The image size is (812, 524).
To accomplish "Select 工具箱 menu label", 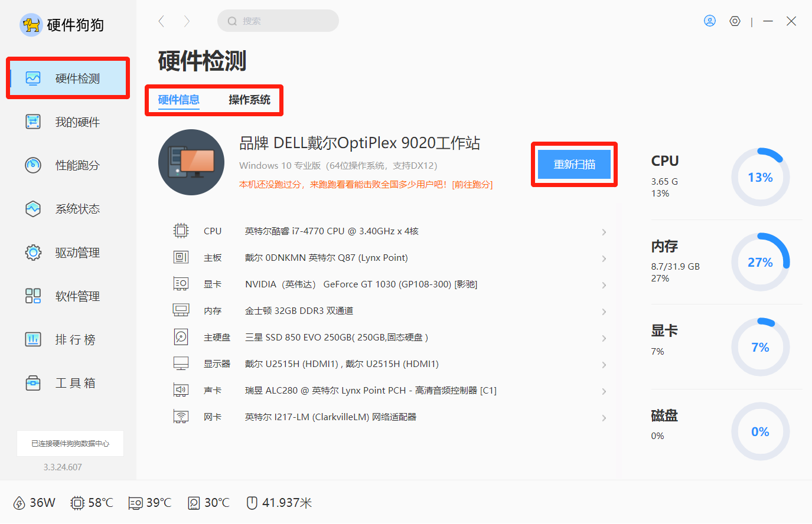I will (x=75, y=383).
